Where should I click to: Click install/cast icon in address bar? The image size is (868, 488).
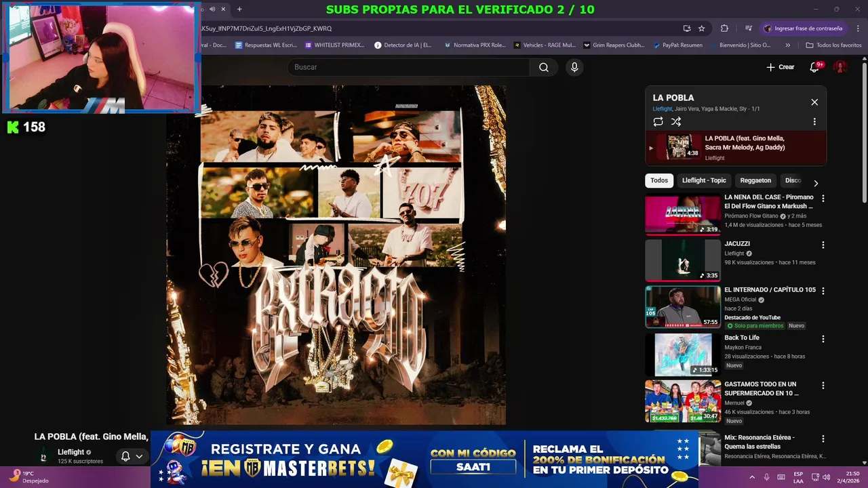(687, 28)
